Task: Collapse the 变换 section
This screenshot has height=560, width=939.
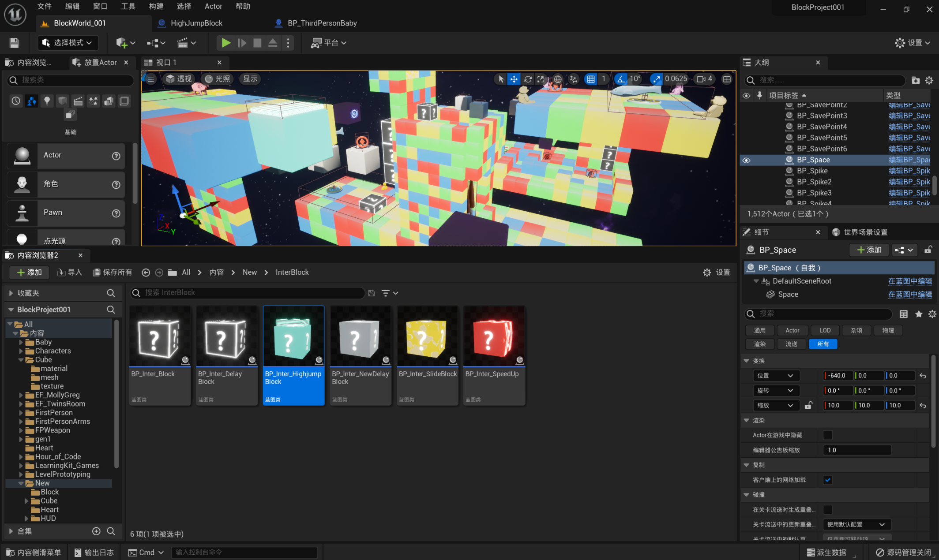Action: [x=747, y=361]
